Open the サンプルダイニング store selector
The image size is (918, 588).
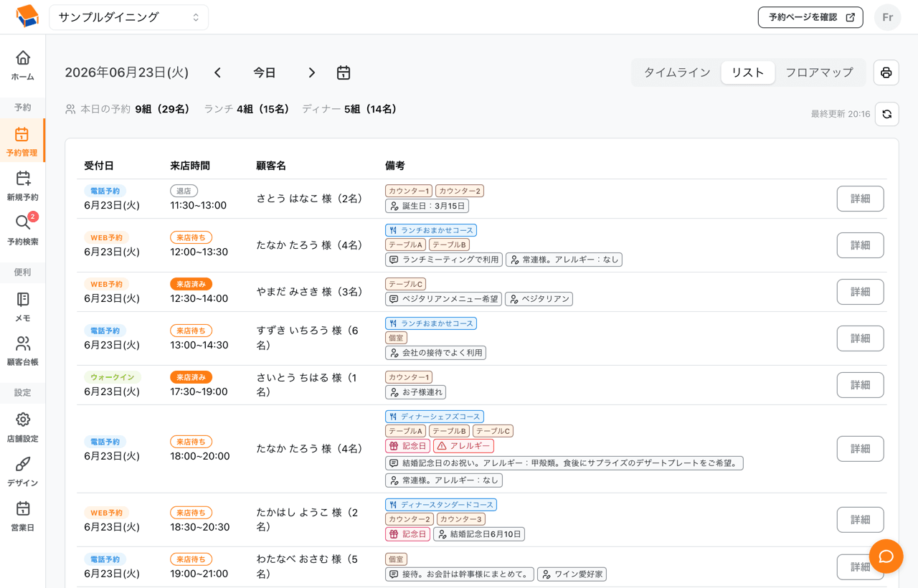129,17
